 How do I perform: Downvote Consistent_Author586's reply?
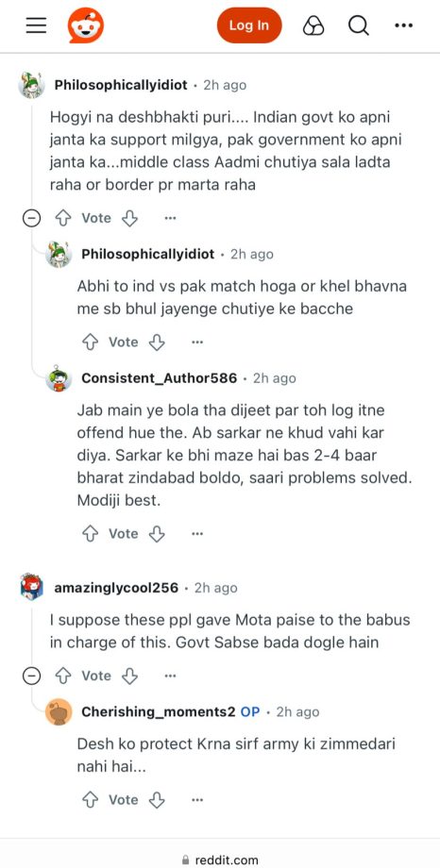pos(157,534)
